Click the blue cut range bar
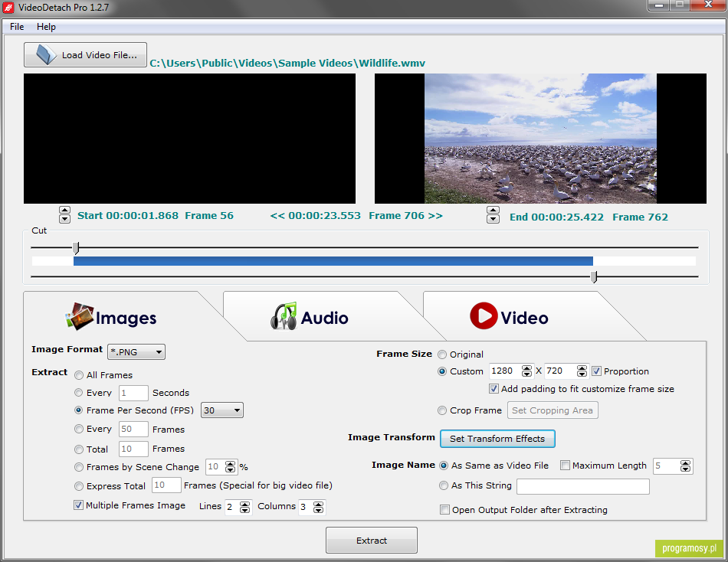 coord(333,261)
